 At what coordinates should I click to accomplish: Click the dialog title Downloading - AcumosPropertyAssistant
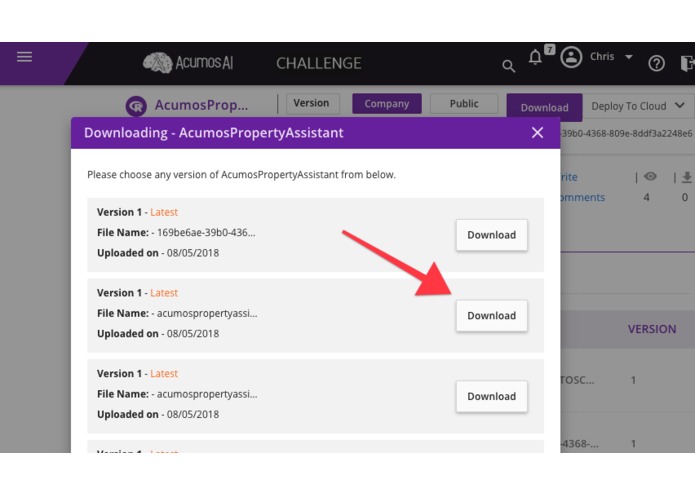tap(214, 133)
